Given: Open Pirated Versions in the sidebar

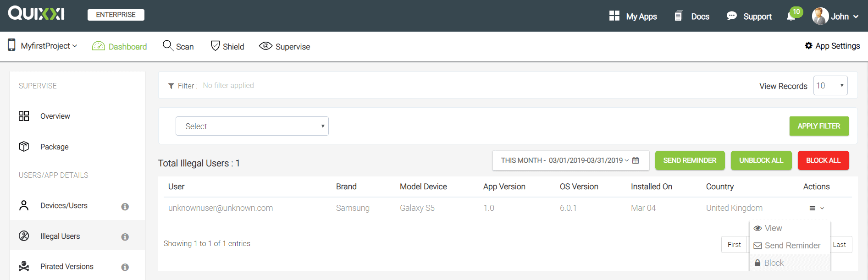Looking at the screenshot, I should (67, 266).
